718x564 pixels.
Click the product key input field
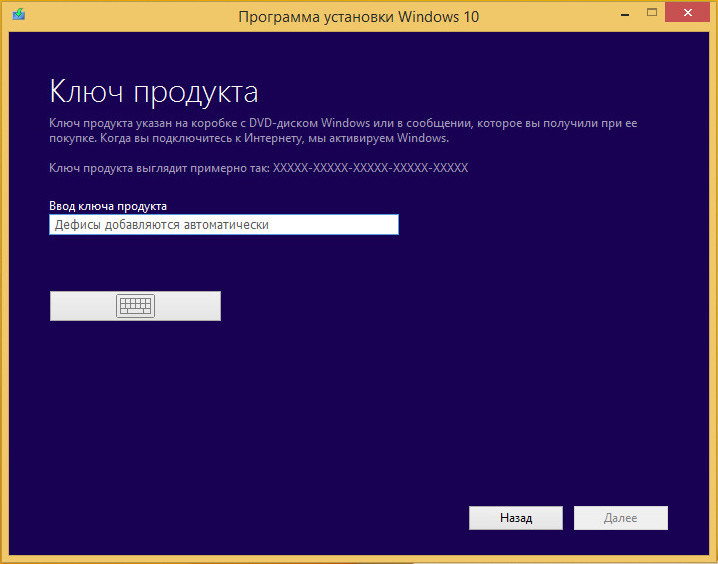[223, 225]
